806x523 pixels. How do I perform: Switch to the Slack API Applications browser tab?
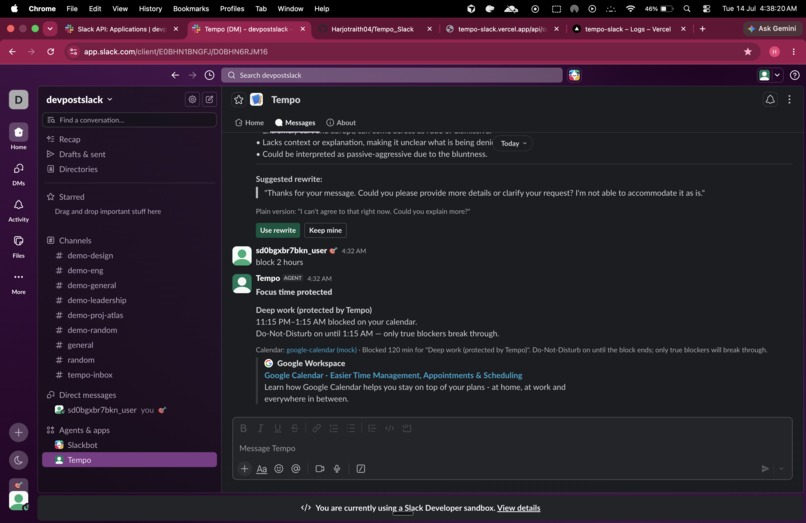[121, 29]
